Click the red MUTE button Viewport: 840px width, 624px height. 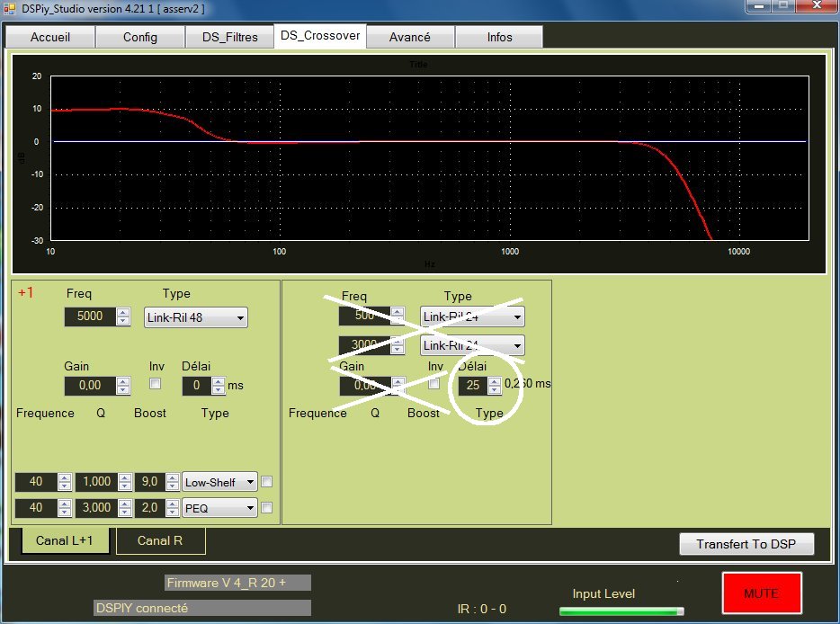[761, 593]
